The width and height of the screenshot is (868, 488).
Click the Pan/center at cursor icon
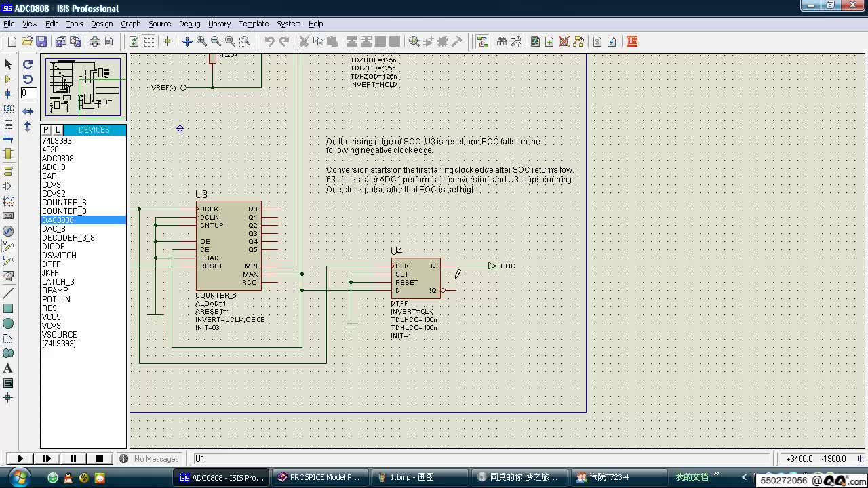point(187,41)
